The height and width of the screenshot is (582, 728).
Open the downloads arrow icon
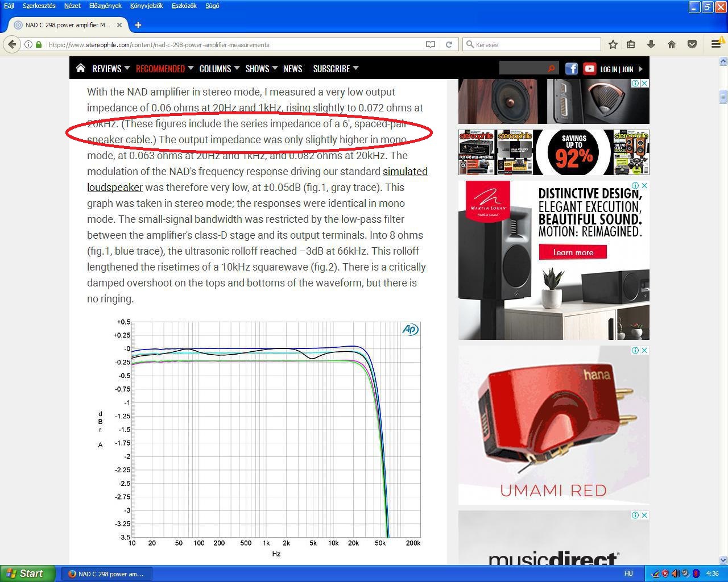click(651, 44)
